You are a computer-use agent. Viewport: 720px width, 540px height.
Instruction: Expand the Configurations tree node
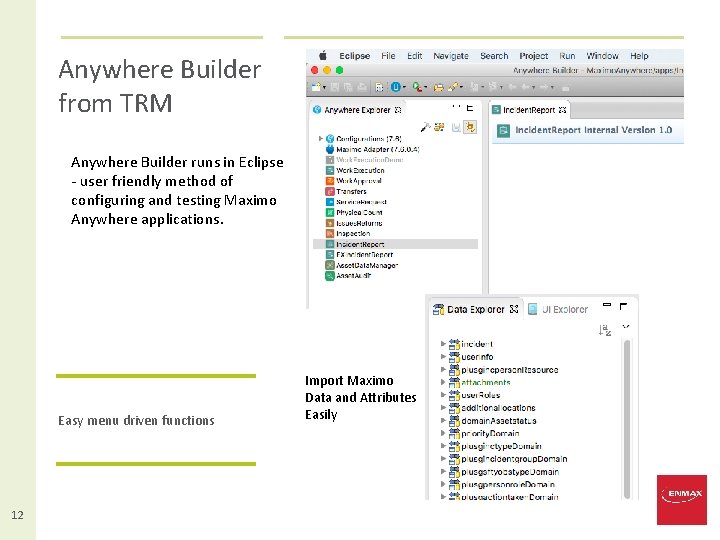point(321,138)
